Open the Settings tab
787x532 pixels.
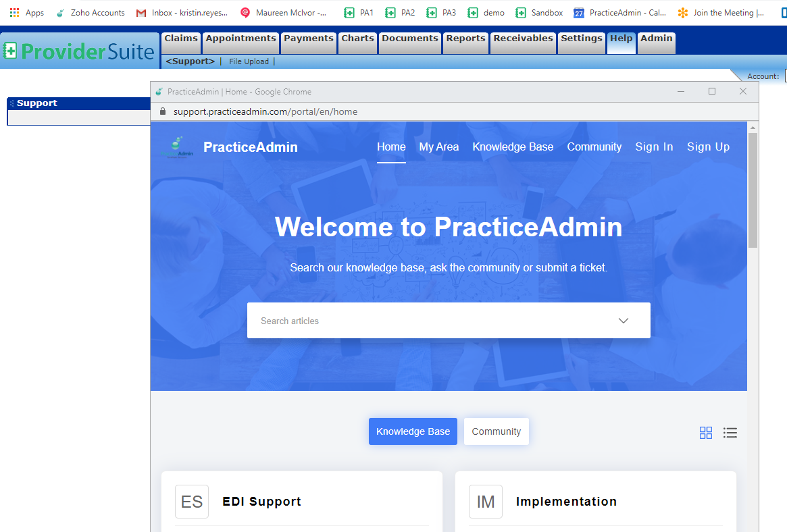(x=581, y=42)
